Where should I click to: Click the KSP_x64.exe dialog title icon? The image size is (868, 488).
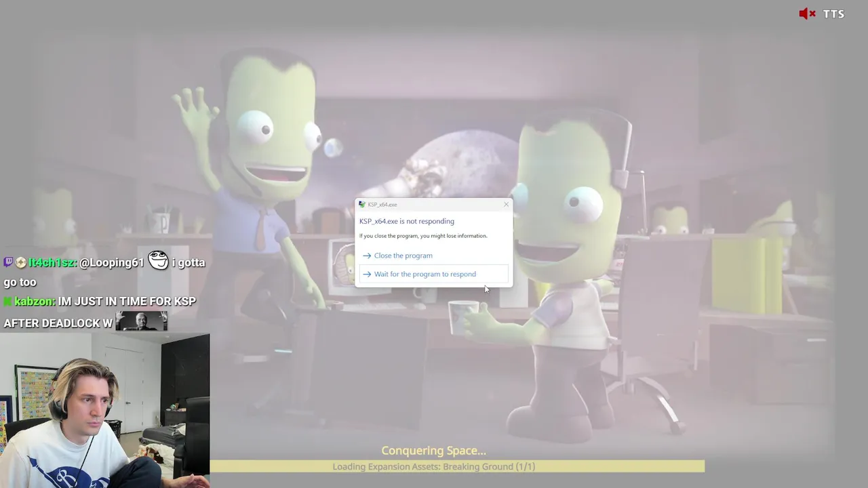click(362, 204)
